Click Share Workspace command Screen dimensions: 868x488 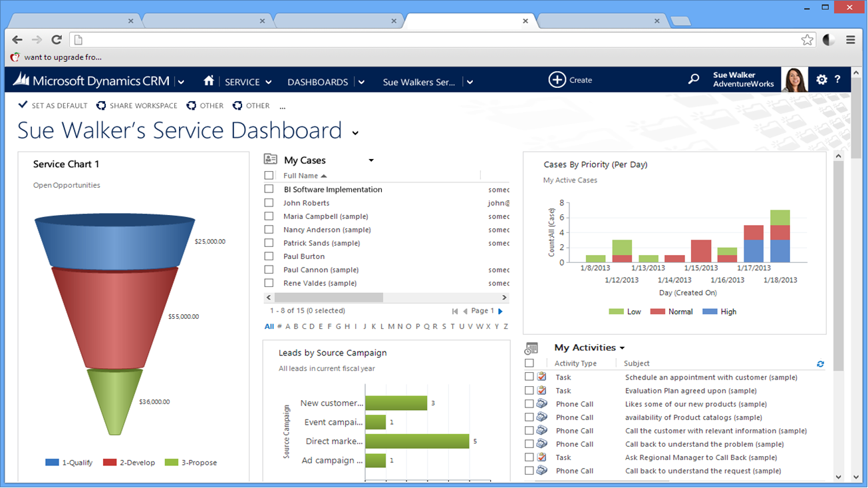tap(137, 106)
